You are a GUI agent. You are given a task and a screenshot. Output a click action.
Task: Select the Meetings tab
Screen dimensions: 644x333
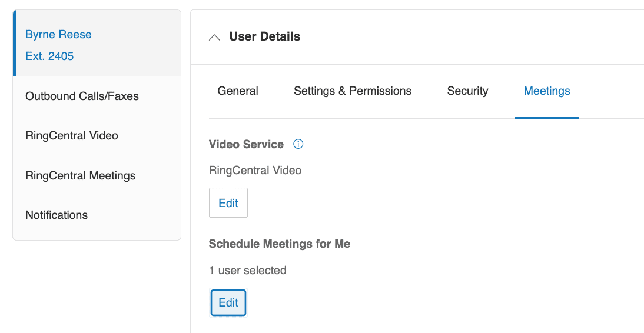547,91
